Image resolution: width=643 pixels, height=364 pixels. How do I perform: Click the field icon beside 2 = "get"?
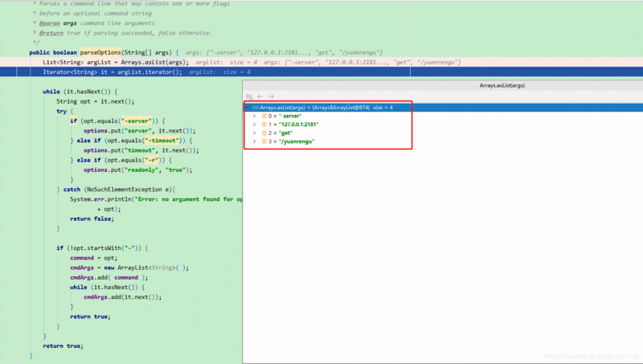click(x=264, y=133)
